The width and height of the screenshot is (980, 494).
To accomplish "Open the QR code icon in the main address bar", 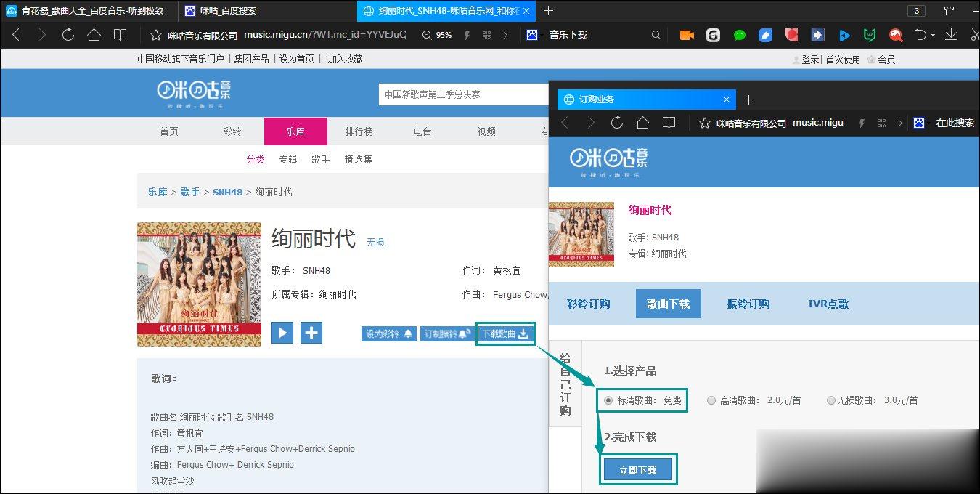I will [x=486, y=35].
